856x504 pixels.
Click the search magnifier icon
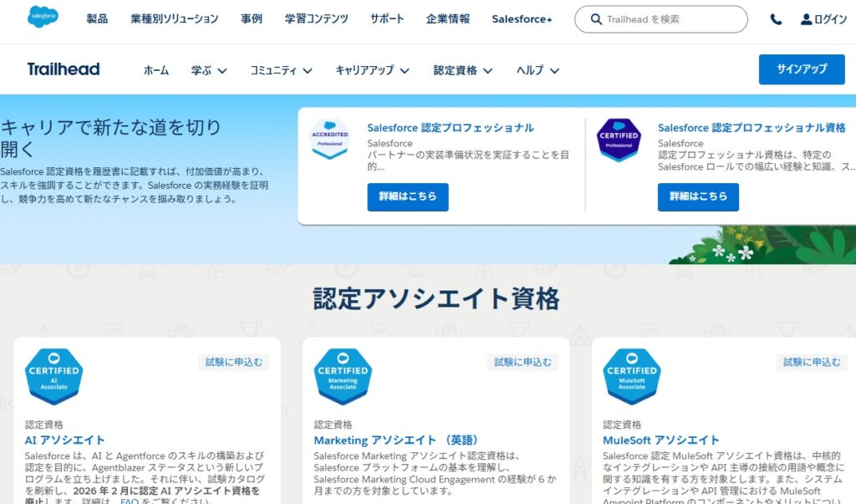coord(596,19)
